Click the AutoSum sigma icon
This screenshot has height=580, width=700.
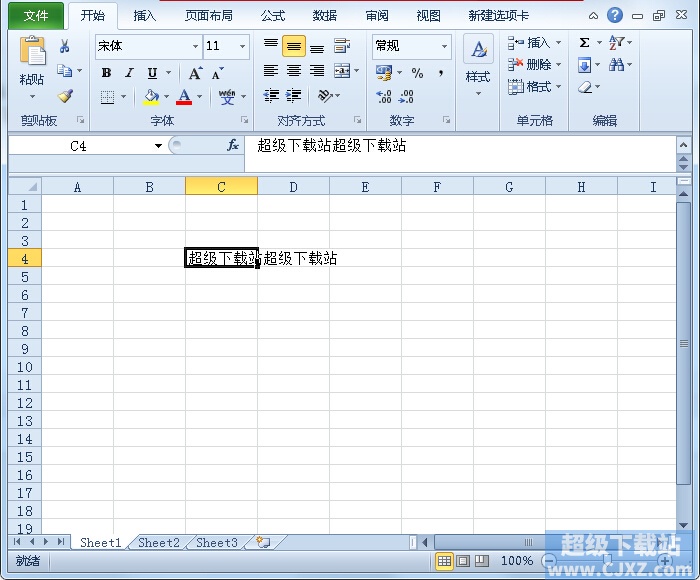pos(585,43)
